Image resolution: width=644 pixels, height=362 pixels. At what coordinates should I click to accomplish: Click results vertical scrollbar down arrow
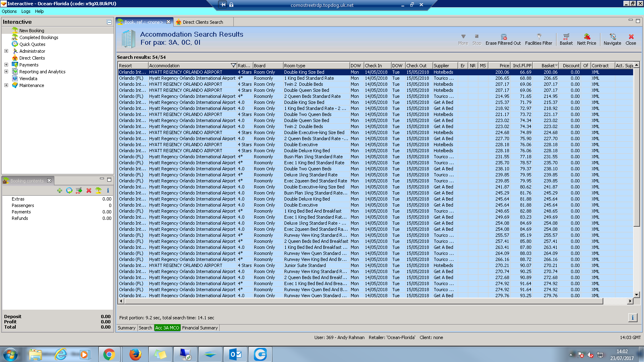click(637, 295)
